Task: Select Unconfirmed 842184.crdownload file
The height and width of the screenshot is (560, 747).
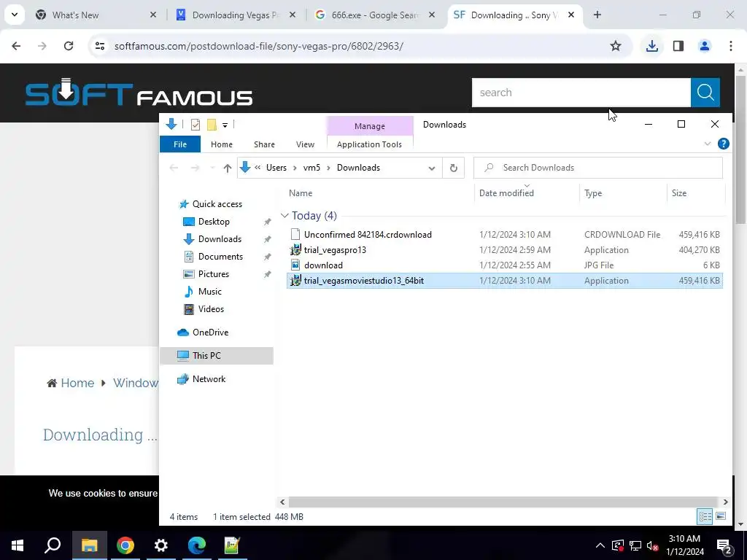Action: click(x=505, y=234)
